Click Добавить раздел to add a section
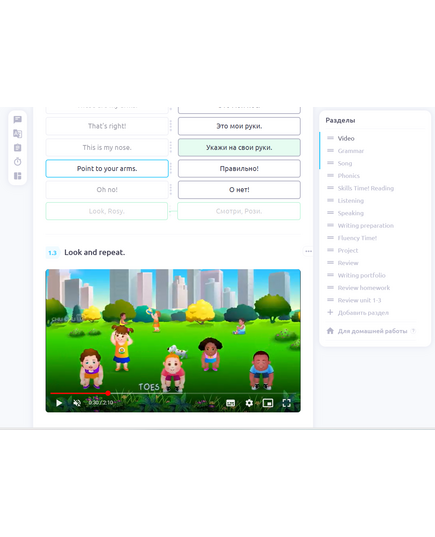This screenshot has width=435, height=537. pyautogui.click(x=363, y=313)
